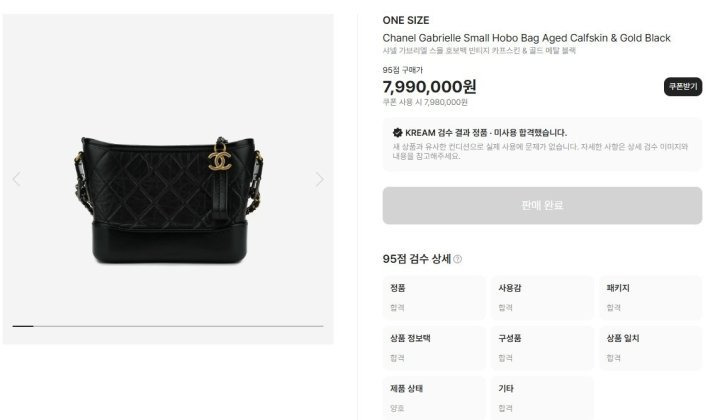Click the KREAM 검수 결과 notice box

(x=542, y=145)
